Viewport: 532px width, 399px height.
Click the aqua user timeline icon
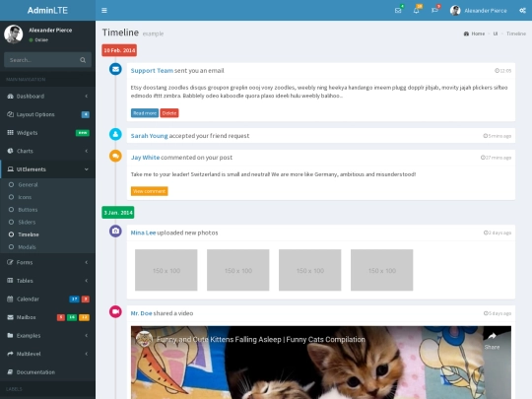tap(115, 134)
